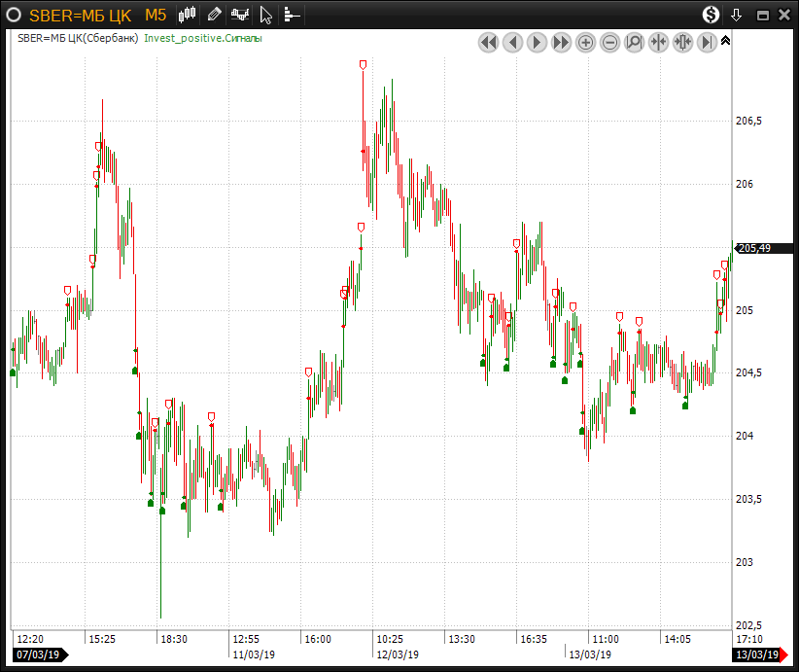Step chart forward one bar
Image resolution: width=799 pixels, height=672 pixels.
[537, 43]
